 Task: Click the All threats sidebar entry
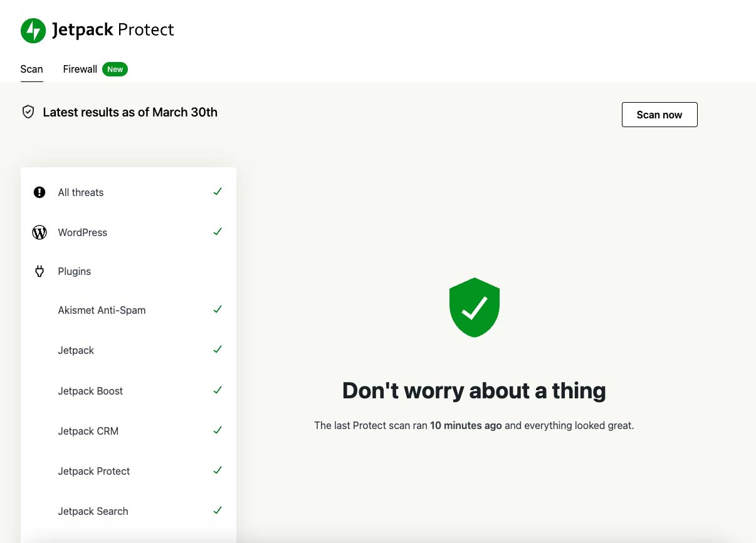[80, 192]
